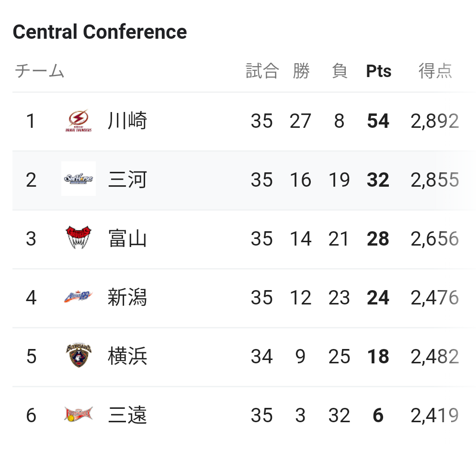Click the Kawasaki Brave Thunders logo
Viewport: 476px width, 461px height.
click(79, 121)
